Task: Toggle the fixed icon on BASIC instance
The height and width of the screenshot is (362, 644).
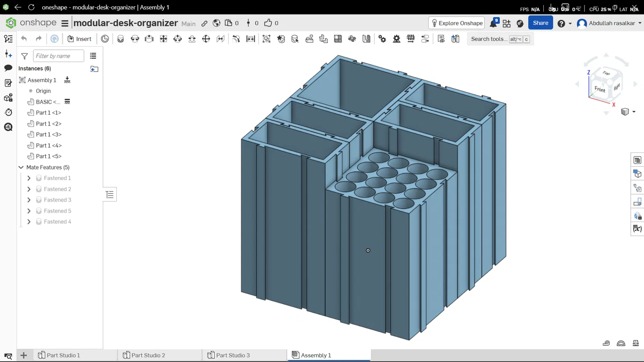Action: point(67,102)
